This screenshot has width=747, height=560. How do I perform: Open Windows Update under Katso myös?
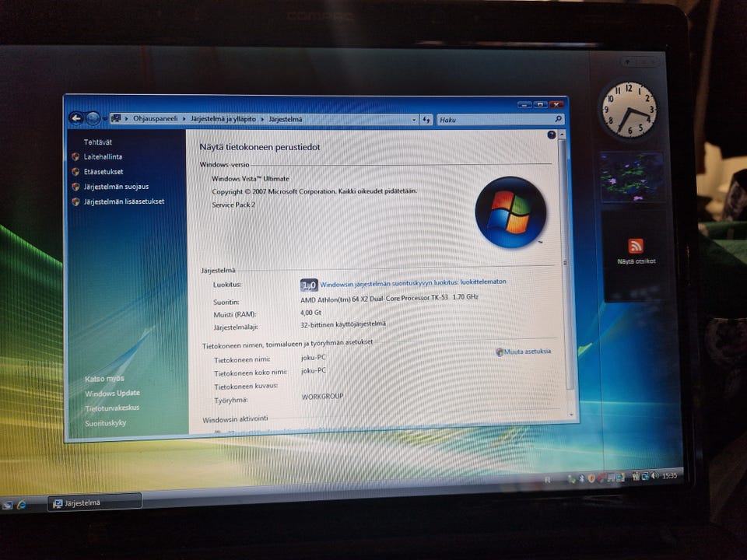click(112, 394)
